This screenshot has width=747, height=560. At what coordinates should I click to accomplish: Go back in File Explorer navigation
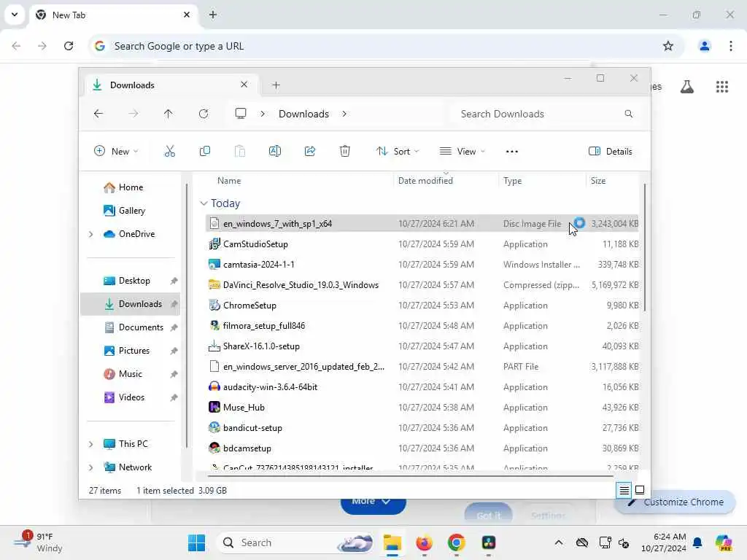[98, 114]
